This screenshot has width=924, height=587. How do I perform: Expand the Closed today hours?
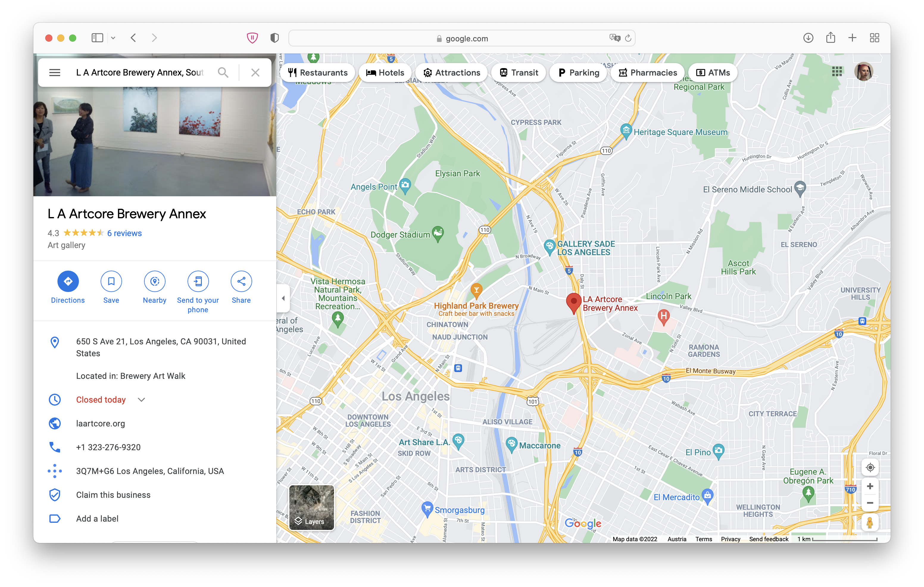pyautogui.click(x=141, y=400)
